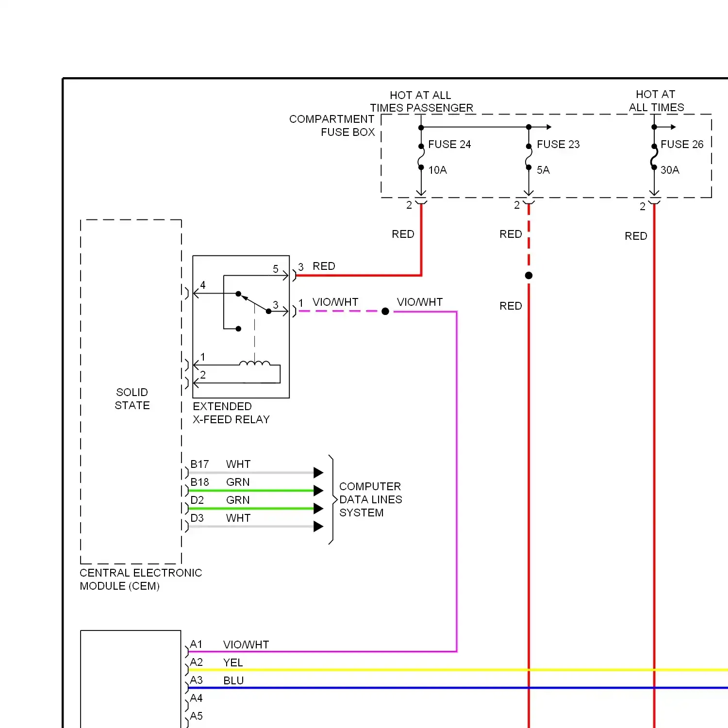Click the FUSE 26 label
Viewport: 728px width, 728px height.
682,144
